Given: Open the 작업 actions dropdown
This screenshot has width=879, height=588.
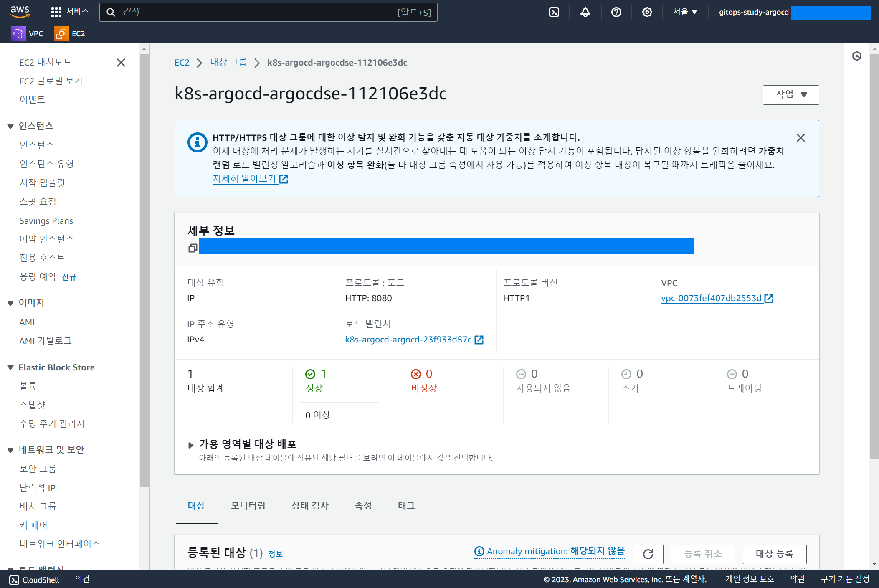Looking at the screenshot, I should [790, 95].
